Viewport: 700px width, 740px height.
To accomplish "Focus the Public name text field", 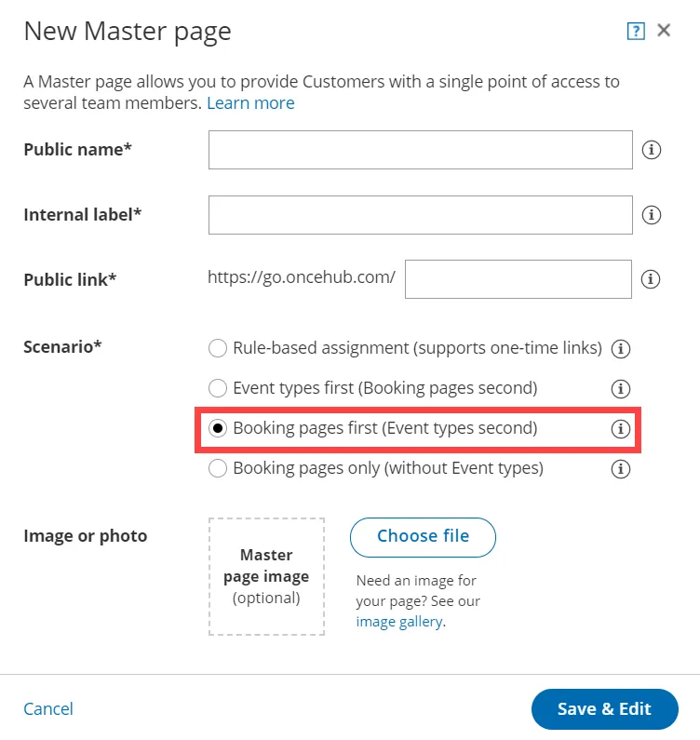I will pyautogui.click(x=421, y=150).
